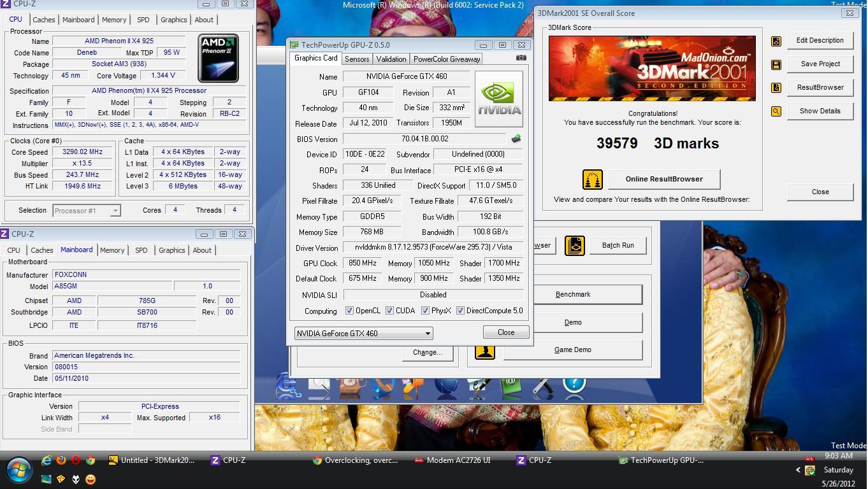This screenshot has width=868, height=489.
Task: Click the Show Details button
Action: pos(820,111)
